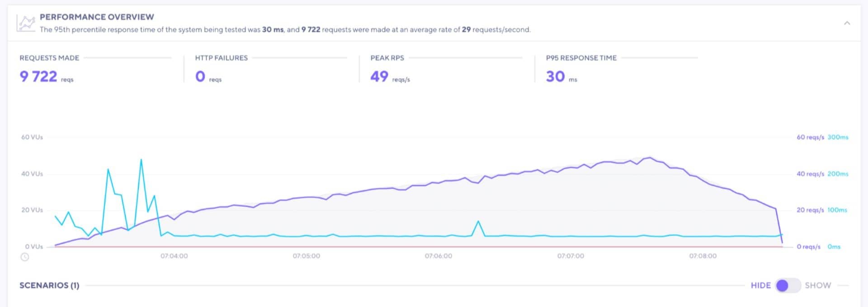The width and height of the screenshot is (868, 307).
Task: Click the SHOW label for scenarios
Action: point(817,285)
